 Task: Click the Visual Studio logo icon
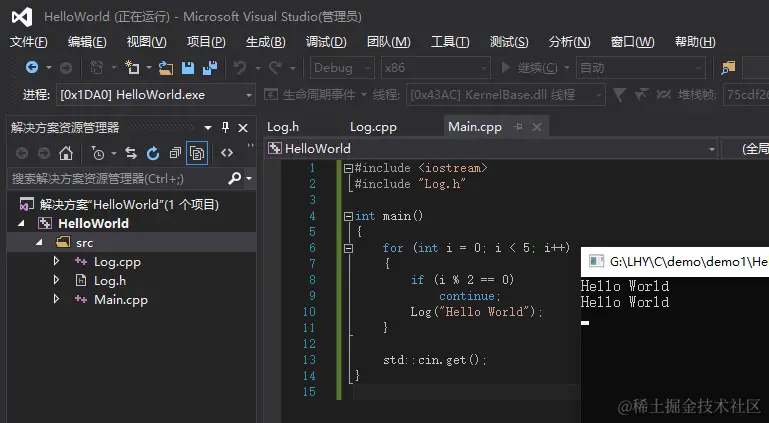(x=22, y=17)
